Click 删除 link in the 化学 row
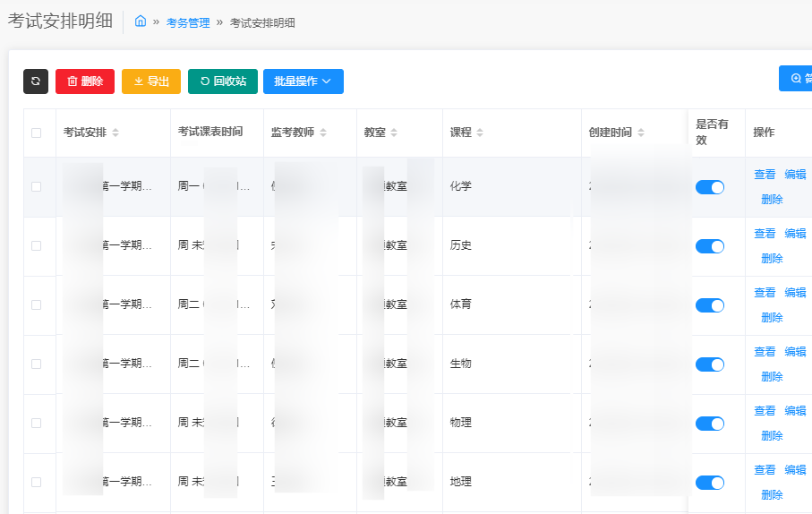812x514 pixels. [772, 200]
